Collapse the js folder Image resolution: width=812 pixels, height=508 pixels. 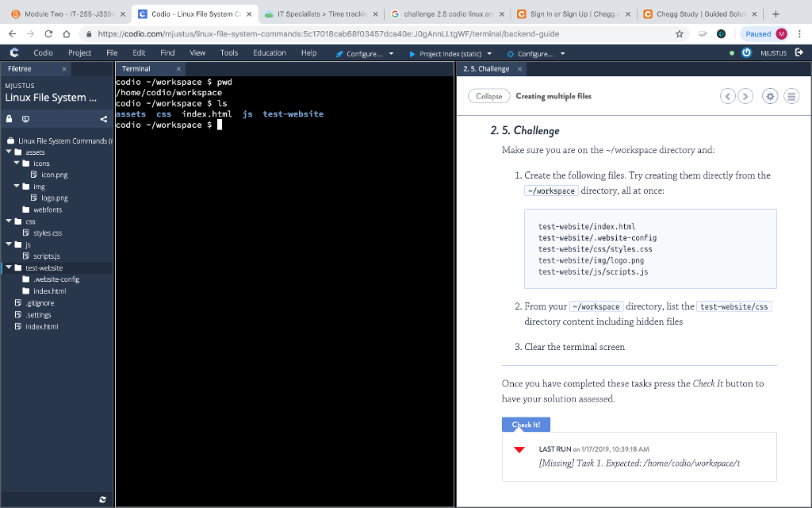tap(9, 244)
